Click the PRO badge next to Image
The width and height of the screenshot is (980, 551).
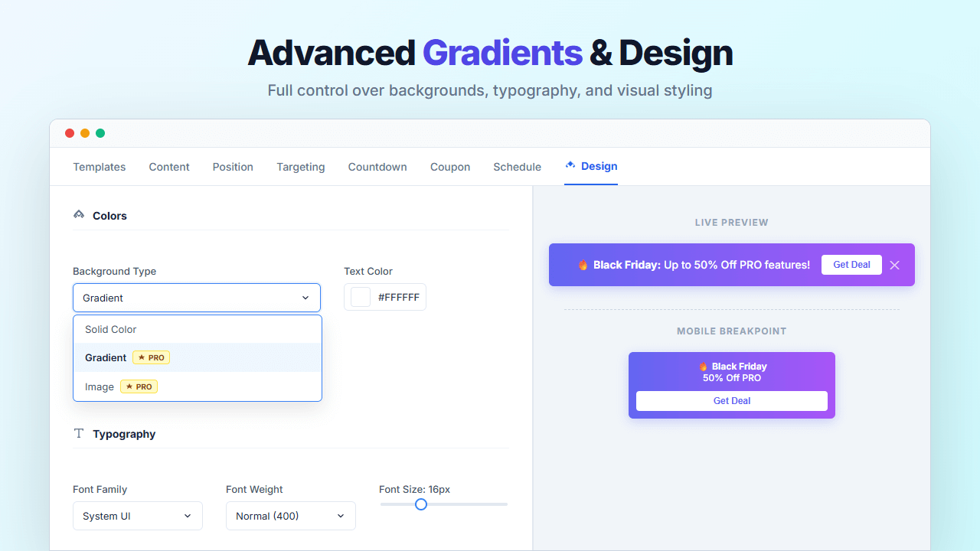click(139, 386)
